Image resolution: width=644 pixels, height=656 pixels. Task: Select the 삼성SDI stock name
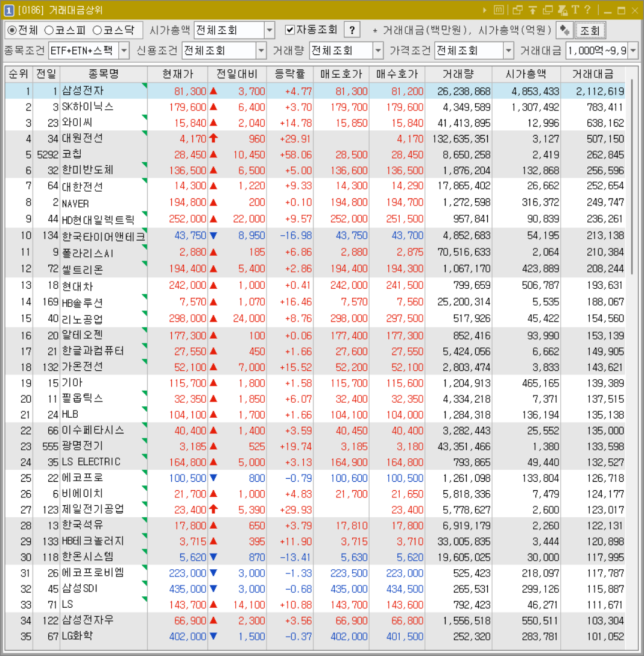click(80, 588)
